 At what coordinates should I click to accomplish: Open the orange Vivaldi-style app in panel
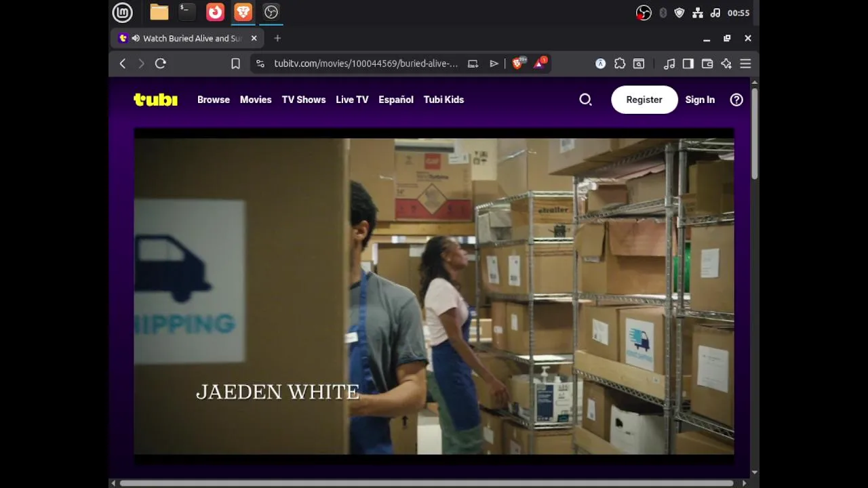click(x=215, y=12)
